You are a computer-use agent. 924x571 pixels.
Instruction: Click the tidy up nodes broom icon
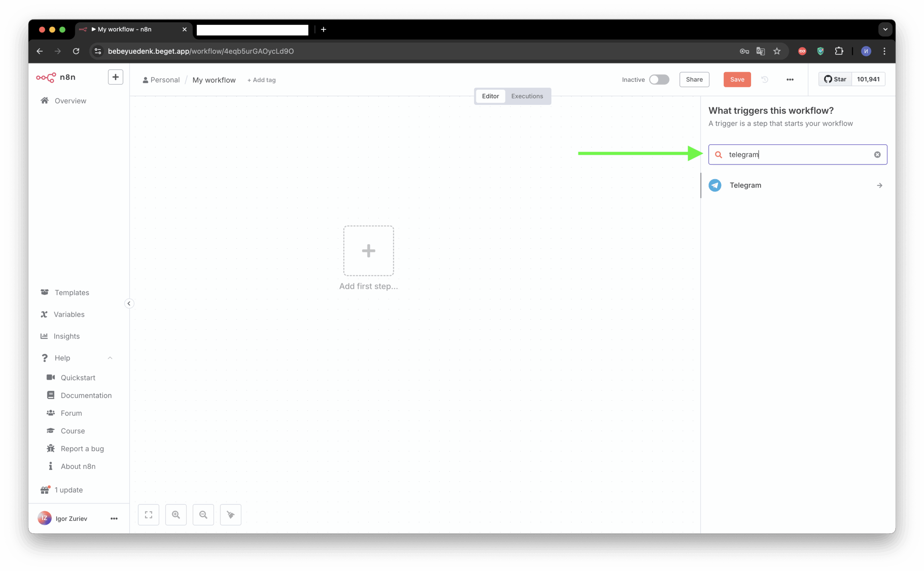(231, 514)
